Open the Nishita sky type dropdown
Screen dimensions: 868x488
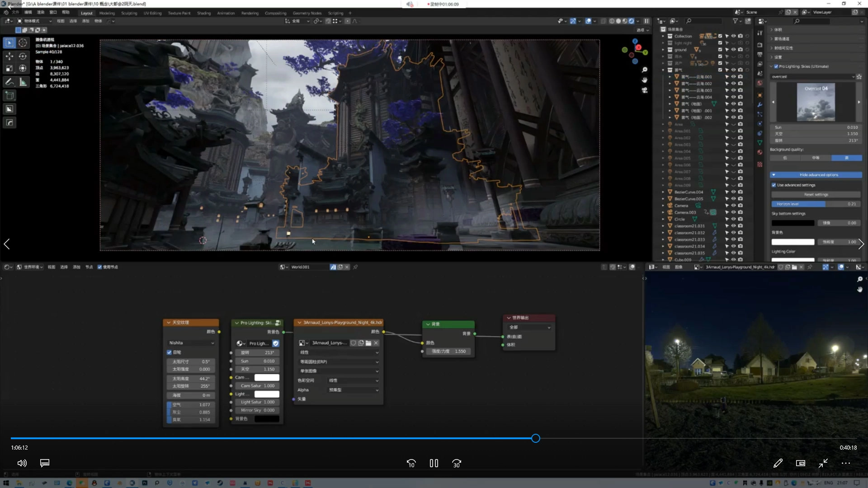tap(191, 343)
